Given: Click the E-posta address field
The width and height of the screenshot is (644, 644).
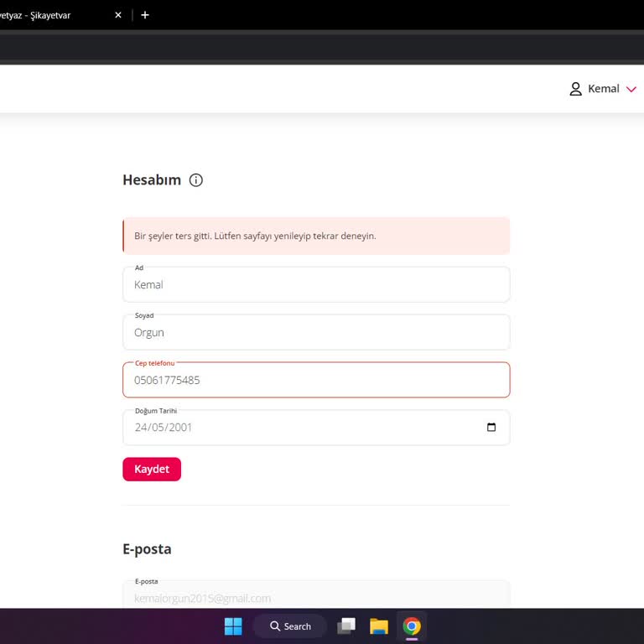Looking at the screenshot, I should click(316, 595).
